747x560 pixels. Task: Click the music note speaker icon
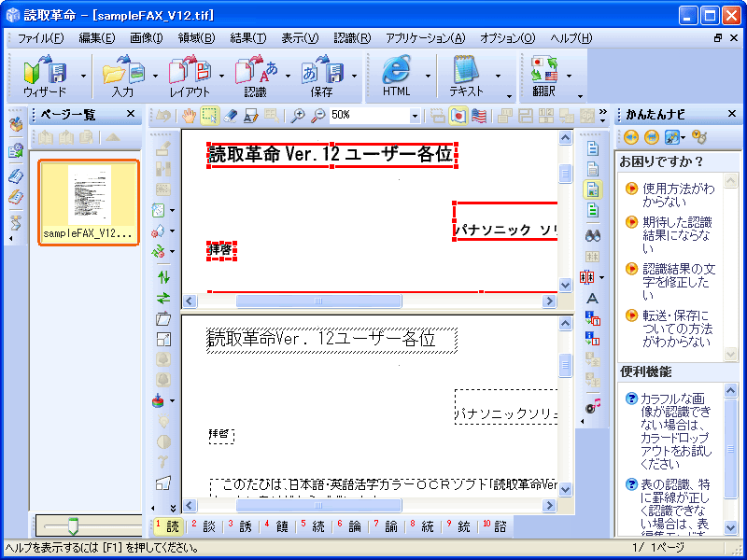pos(593,406)
